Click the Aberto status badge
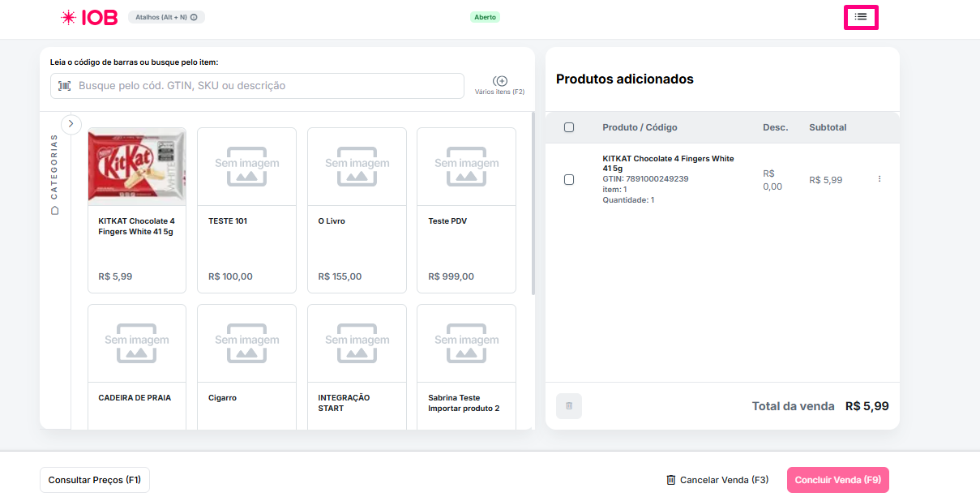 pyautogui.click(x=485, y=17)
